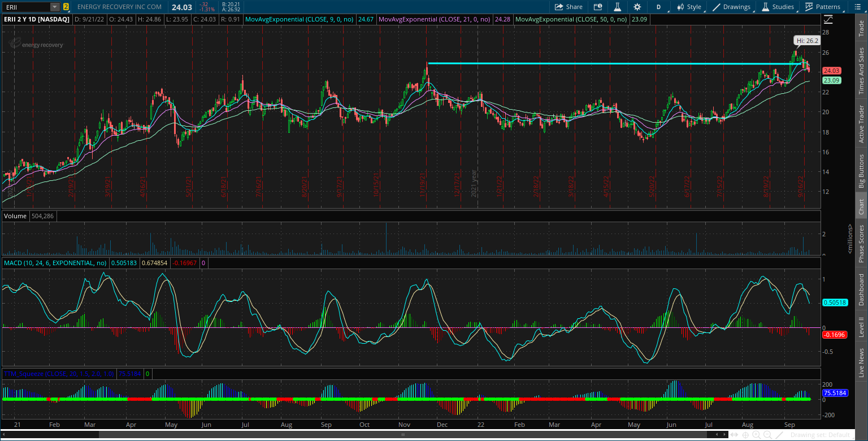Open the Big Buttons side tab
The width and height of the screenshot is (868, 441).
pyautogui.click(x=861, y=171)
